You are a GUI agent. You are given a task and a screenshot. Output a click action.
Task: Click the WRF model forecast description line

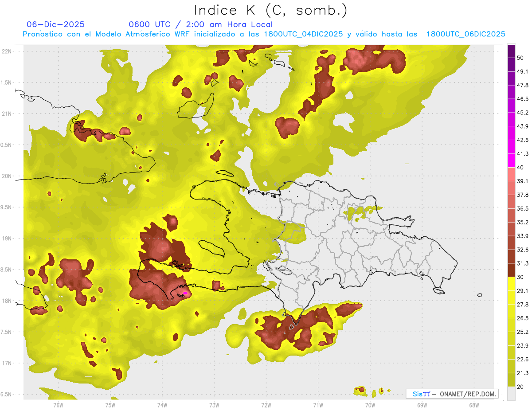pos(264,34)
